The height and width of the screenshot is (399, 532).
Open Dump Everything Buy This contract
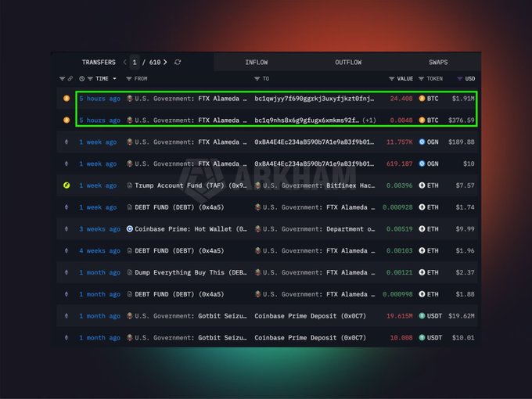click(191, 272)
